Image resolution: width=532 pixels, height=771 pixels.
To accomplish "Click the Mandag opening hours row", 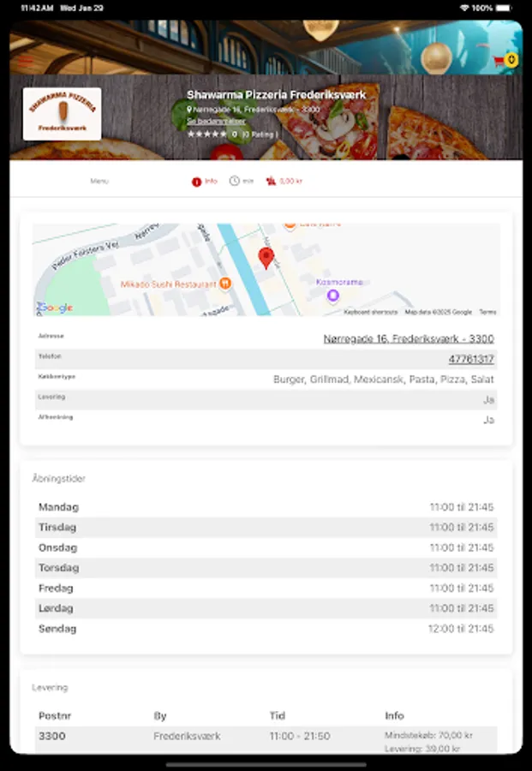I will click(266, 507).
